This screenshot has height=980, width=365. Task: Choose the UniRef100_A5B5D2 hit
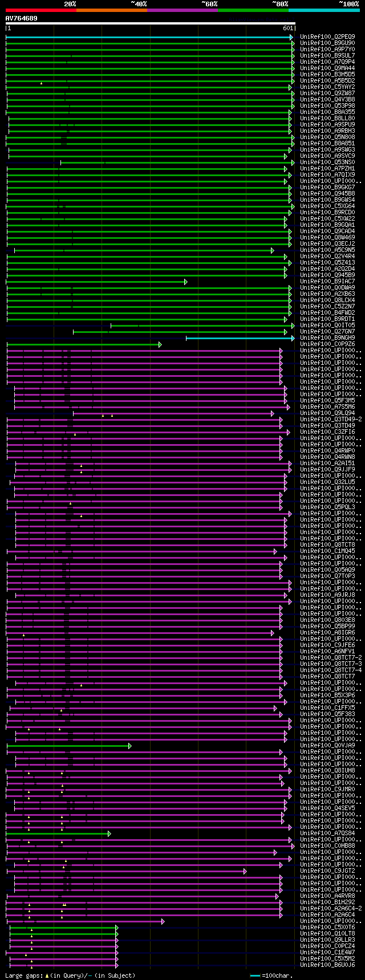[x=327, y=80]
